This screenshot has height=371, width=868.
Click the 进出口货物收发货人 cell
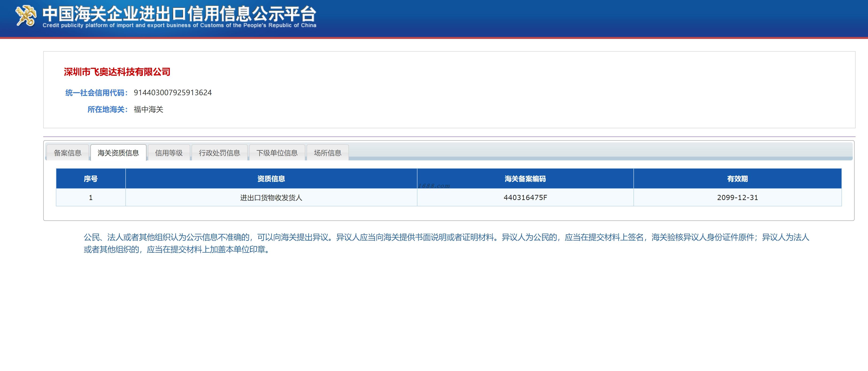[271, 197]
